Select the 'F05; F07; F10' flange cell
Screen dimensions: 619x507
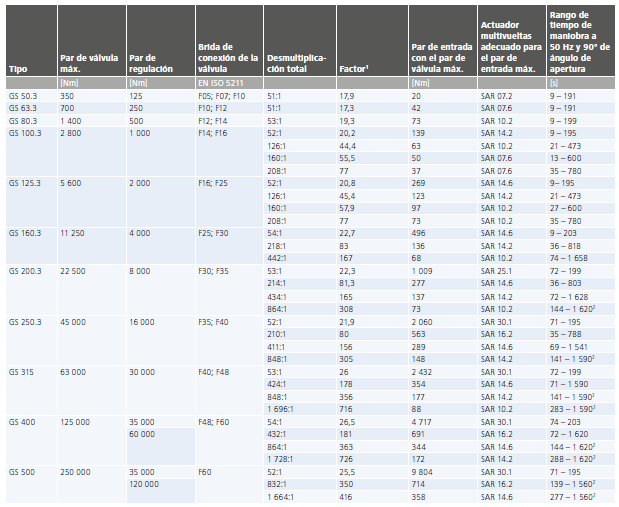tap(222, 94)
